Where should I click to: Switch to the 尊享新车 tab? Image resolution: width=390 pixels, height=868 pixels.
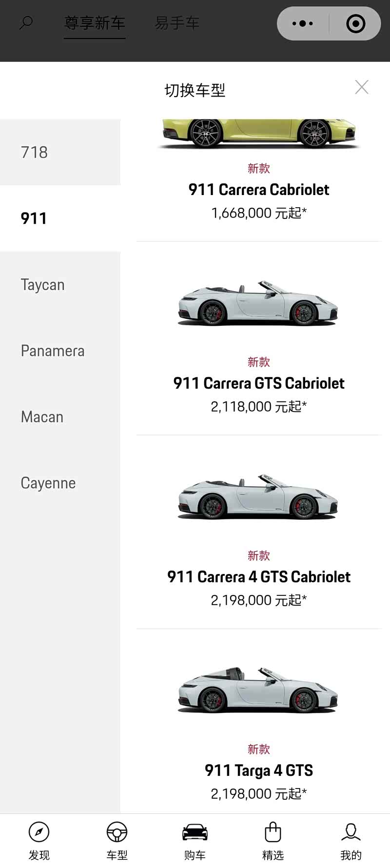(95, 23)
